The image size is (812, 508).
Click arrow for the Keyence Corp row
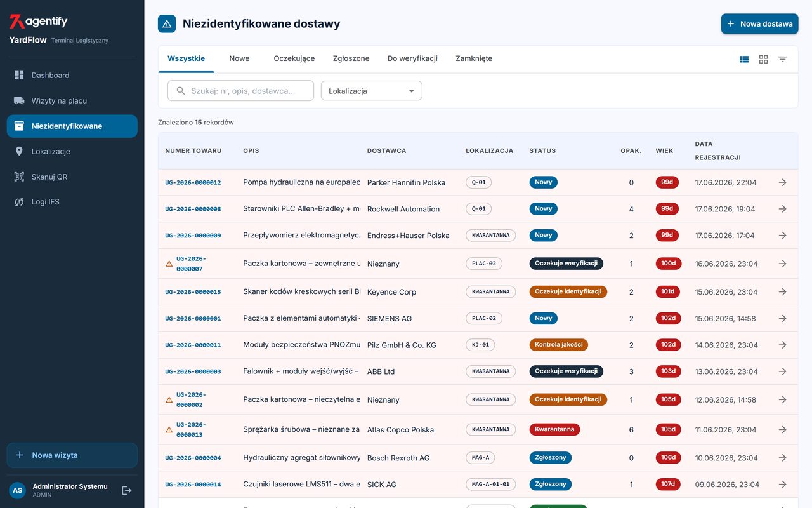[782, 292]
